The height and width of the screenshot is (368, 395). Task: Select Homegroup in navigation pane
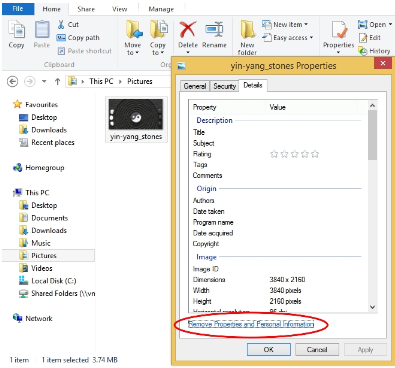[38, 168]
